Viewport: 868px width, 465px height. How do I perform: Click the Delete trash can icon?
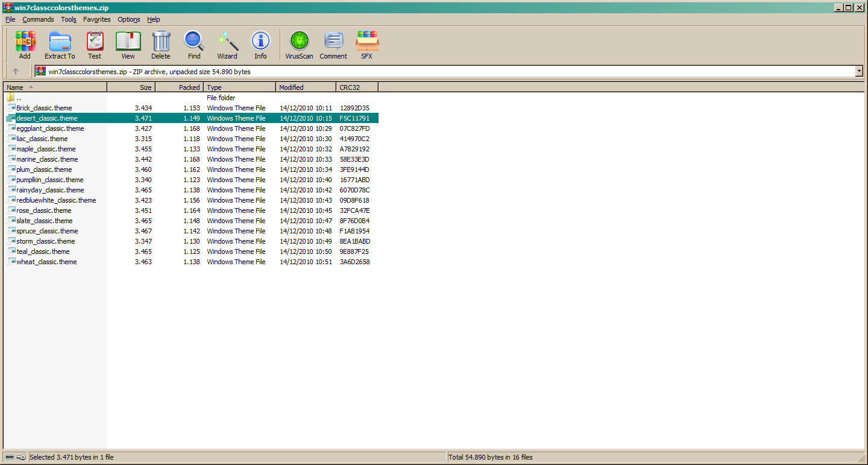(161, 41)
